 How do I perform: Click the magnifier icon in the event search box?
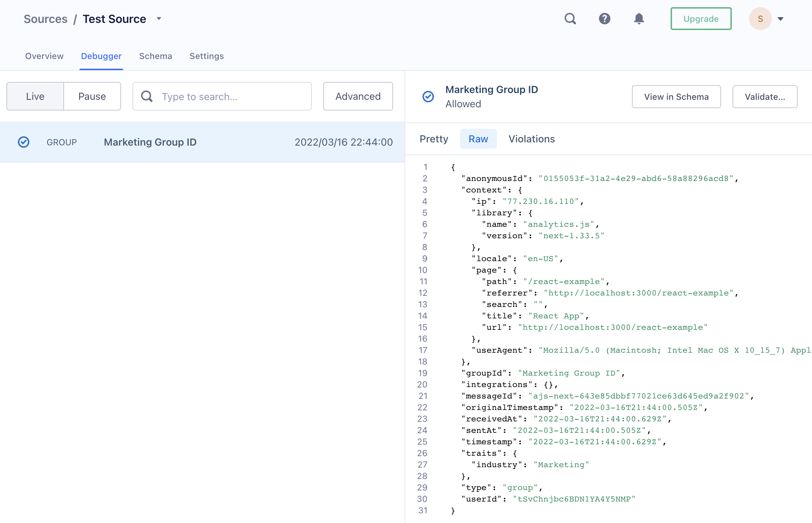[x=147, y=96]
